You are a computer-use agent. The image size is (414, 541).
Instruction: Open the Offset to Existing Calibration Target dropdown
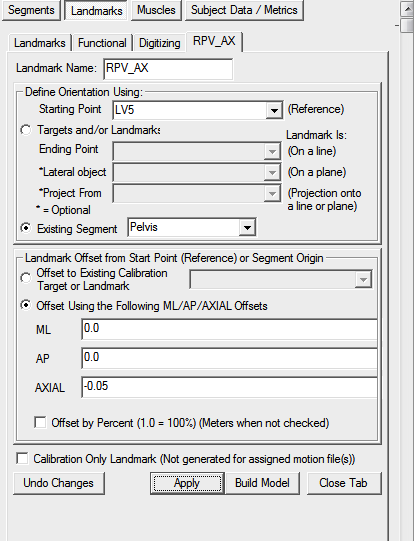click(x=363, y=279)
